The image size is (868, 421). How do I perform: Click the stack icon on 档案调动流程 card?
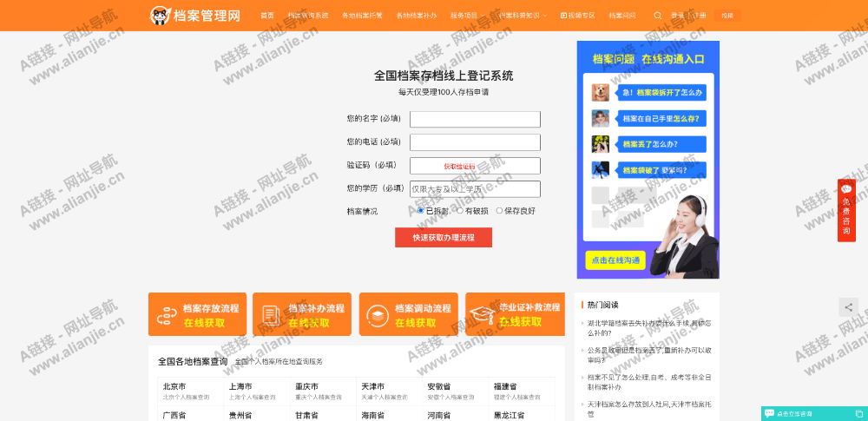click(x=377, y=315)
